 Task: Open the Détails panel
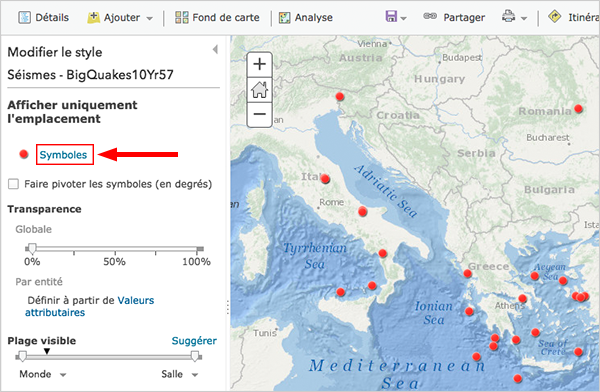[x=43, y=17]
